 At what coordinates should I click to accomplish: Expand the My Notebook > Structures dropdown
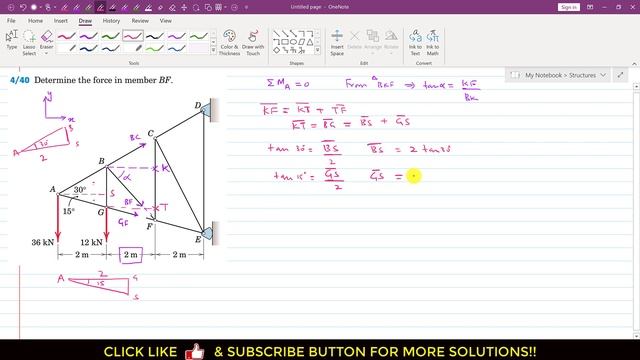pos(603,75)
